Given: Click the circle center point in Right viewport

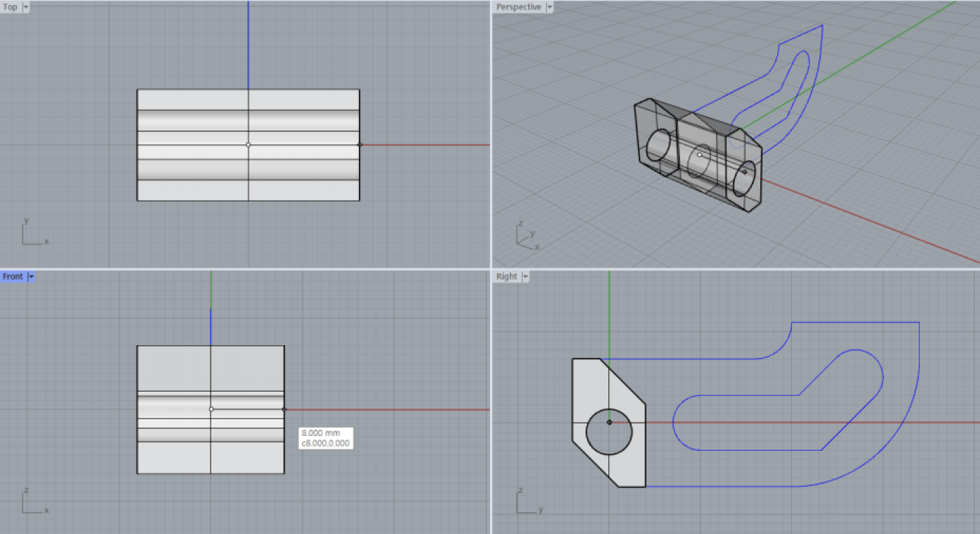Looking at the screenshot, I should point(609,423).
